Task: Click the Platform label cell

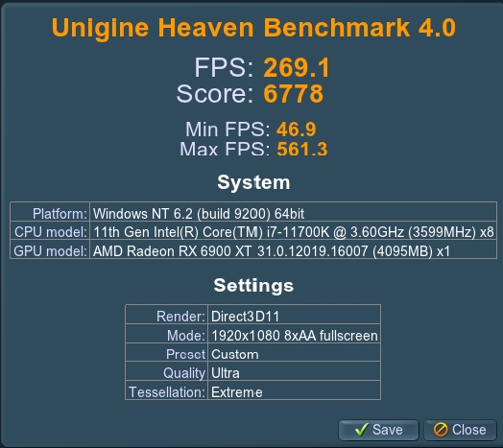Action: 50,212
